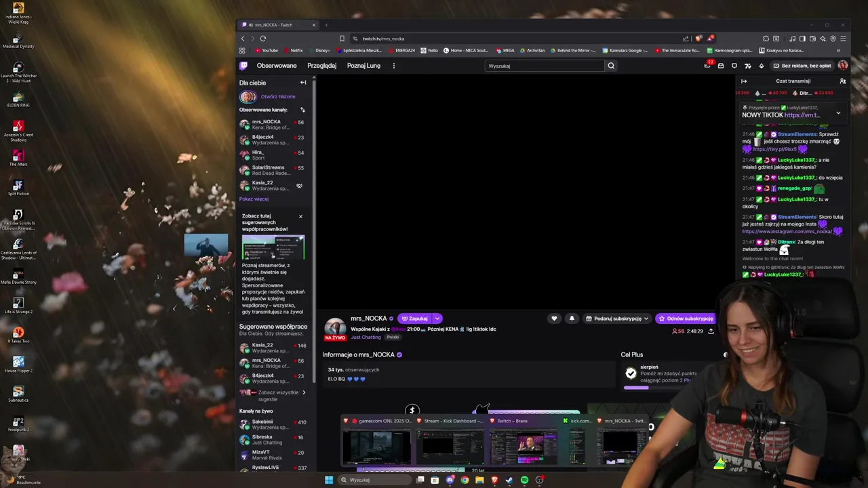This screenshot has height=488, width=868.
Task: Open the new browser tab plus button
Action: pos(326,25)
